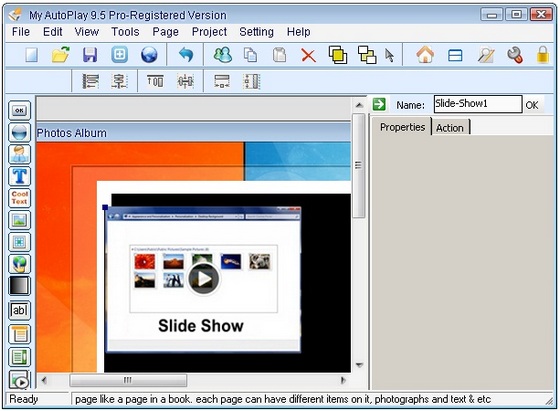Confirm the name with the OK button
The image size is (560, 411).
532,105
